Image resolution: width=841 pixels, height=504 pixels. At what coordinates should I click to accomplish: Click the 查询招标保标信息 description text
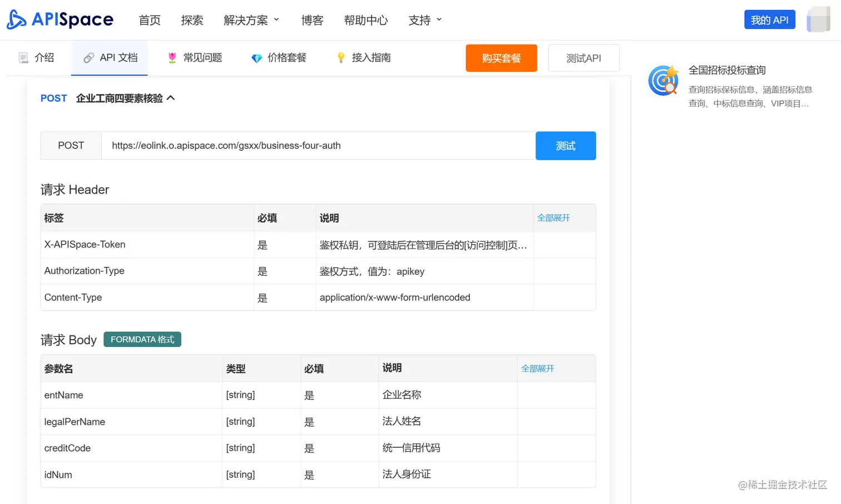coord(750,96)
